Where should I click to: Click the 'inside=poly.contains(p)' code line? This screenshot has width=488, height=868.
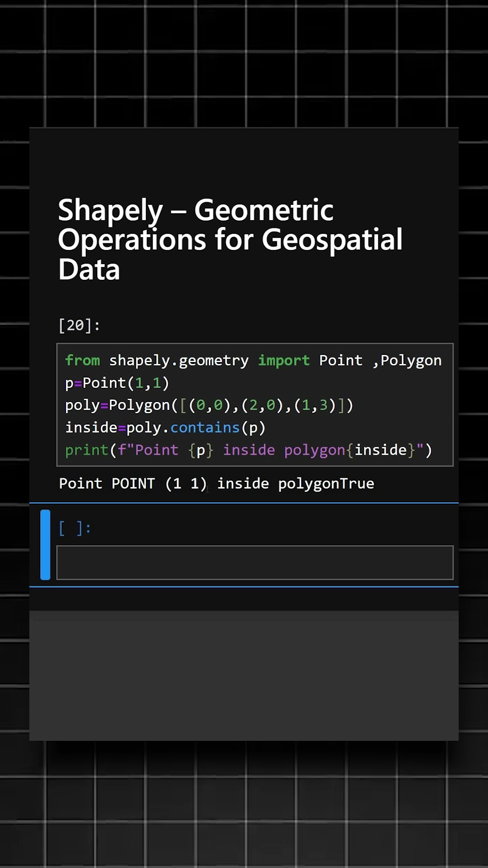pyautogui.click(x=165, y=428)
